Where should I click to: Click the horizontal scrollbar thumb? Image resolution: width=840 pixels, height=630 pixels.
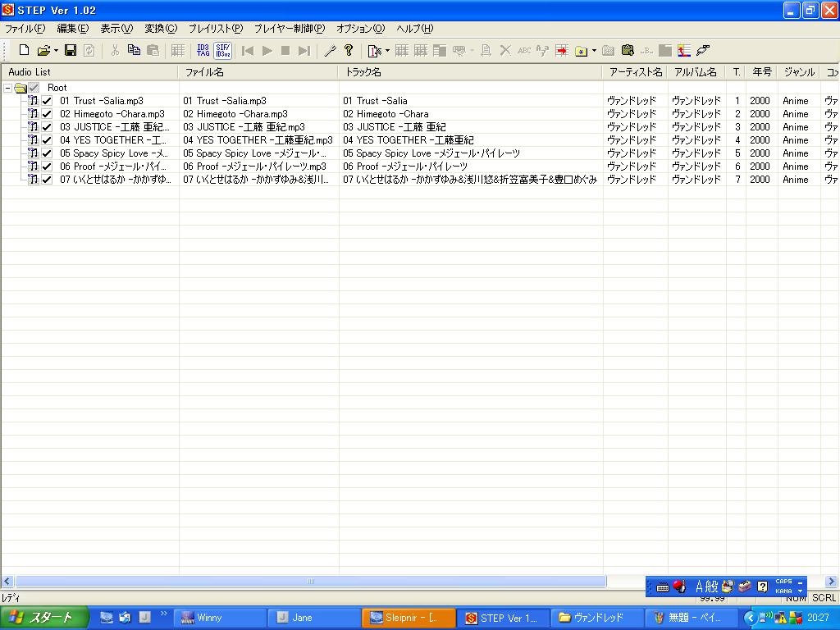311,582
